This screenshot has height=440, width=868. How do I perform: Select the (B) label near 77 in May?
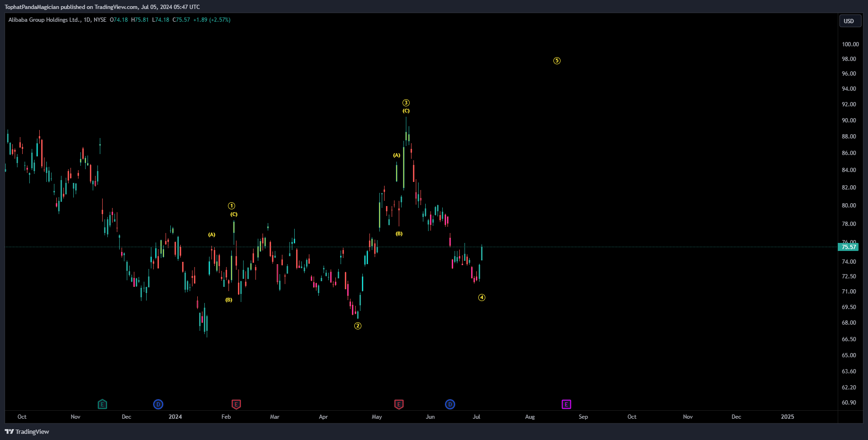[x=399, y=233]
